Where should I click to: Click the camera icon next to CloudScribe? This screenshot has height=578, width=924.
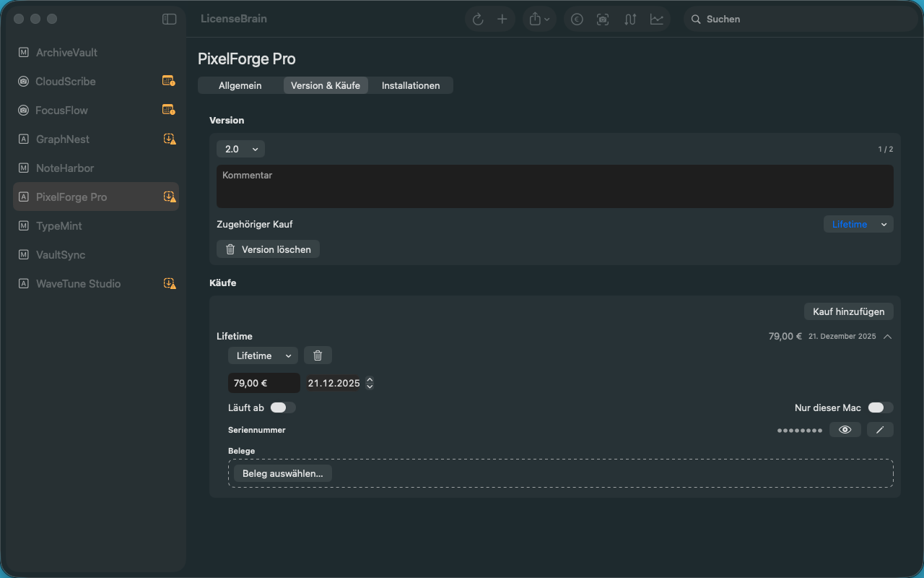coord(24,82)
